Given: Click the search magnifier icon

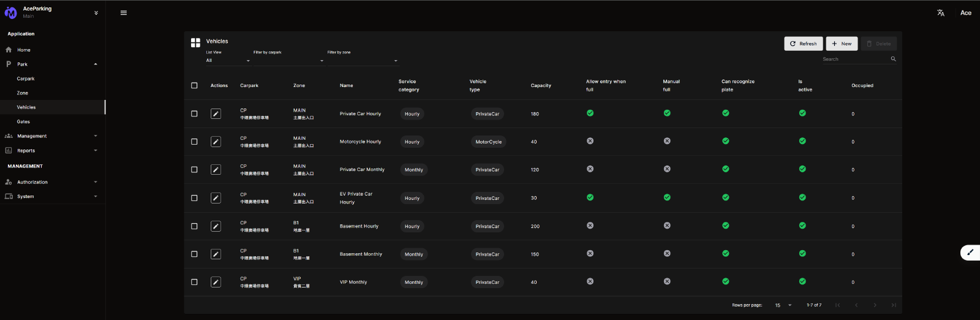Looking at the screenshot, I should (893, 59).
